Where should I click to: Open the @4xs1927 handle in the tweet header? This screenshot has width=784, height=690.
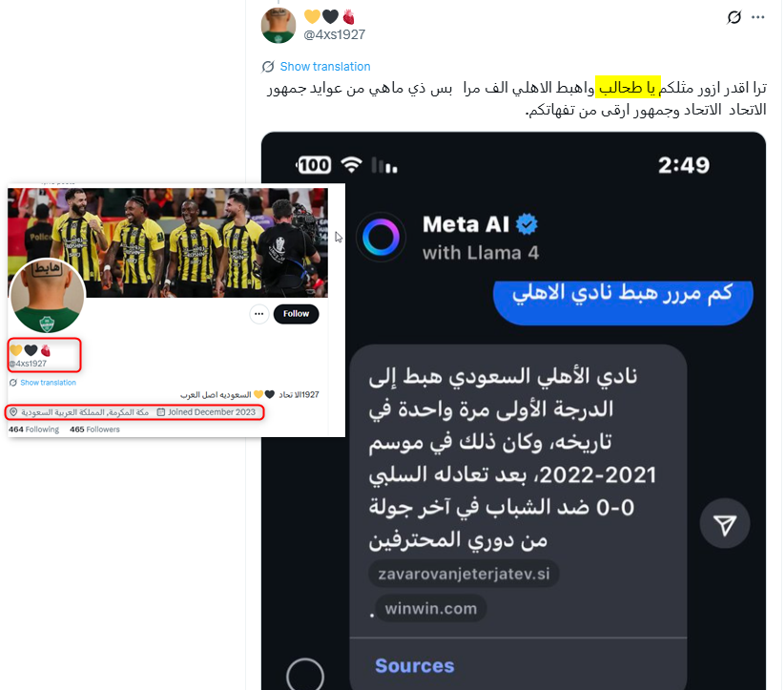(335, 34)
